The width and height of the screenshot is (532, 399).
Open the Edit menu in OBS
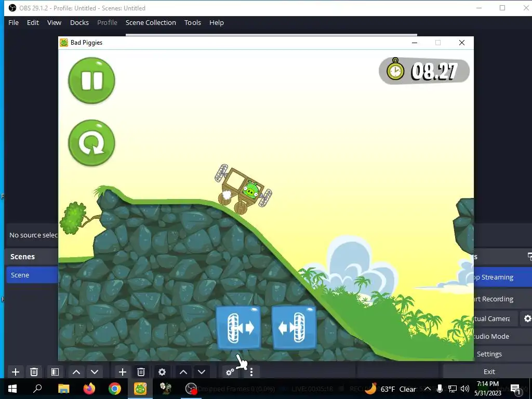[x=33, y=22]
